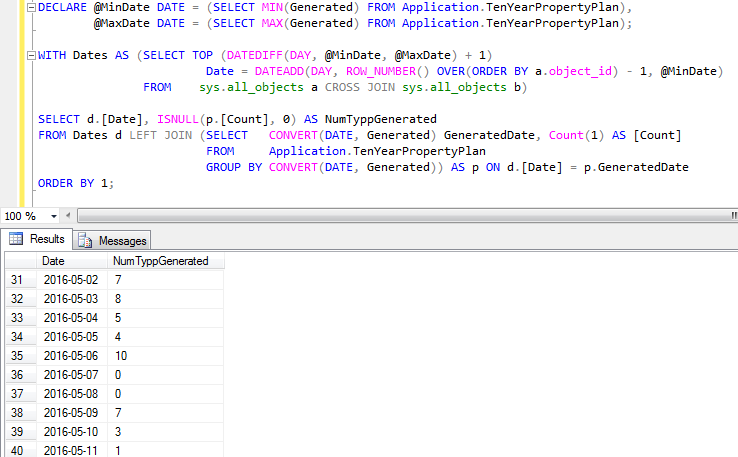Select row header 40
The image size is (738, 457).
[x=21, y=450]
